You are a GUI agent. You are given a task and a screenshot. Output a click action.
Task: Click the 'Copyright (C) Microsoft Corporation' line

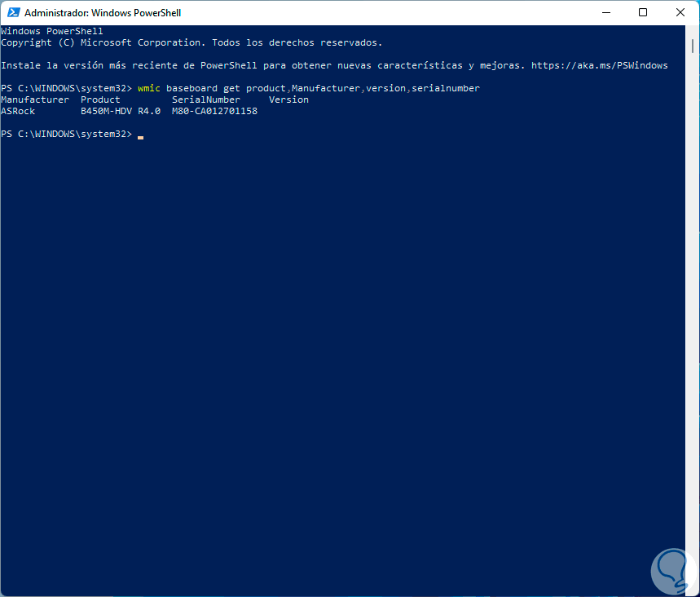(192, 42)
